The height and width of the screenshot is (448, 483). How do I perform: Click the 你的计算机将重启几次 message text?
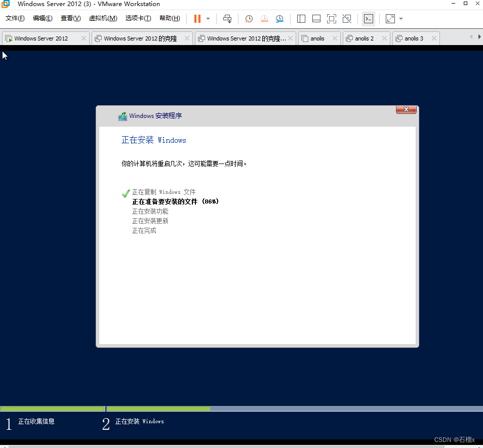[x=184, y=164]
